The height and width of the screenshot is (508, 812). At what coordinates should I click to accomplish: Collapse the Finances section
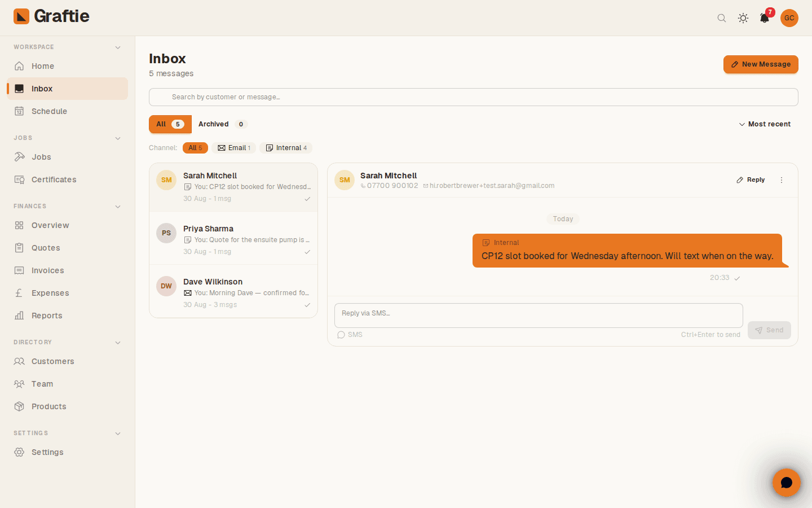pos(118,207)
